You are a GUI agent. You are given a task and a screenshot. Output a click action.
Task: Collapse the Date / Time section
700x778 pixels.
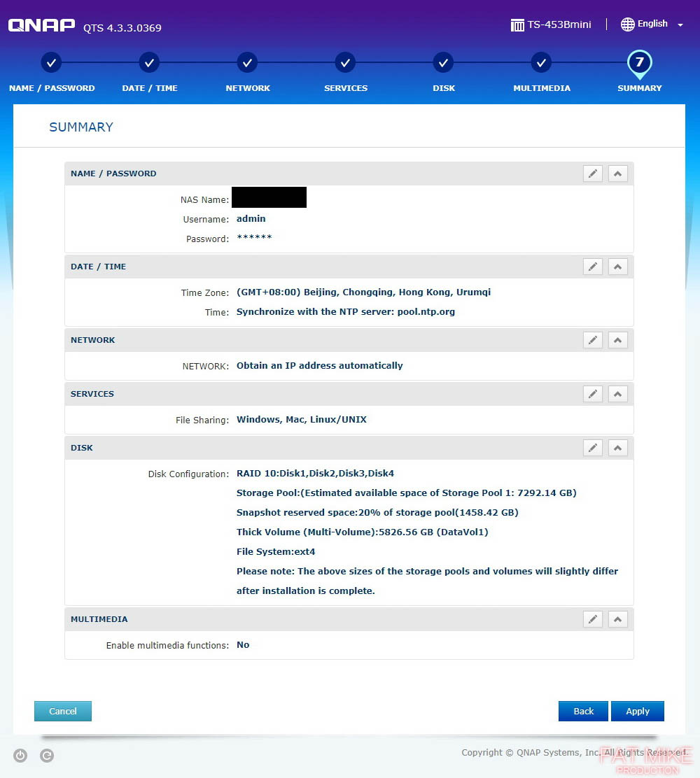(x=617, y=267)
